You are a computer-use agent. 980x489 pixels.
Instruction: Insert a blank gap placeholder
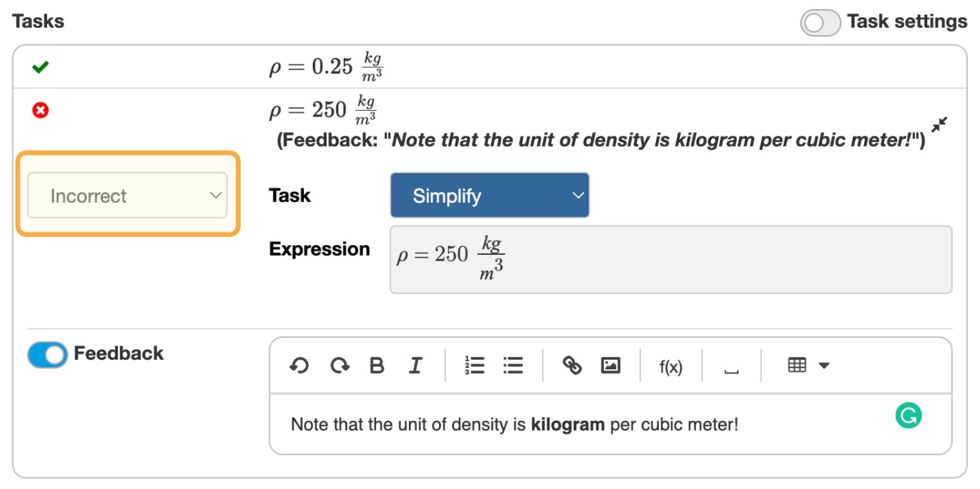tap(731, 369)
